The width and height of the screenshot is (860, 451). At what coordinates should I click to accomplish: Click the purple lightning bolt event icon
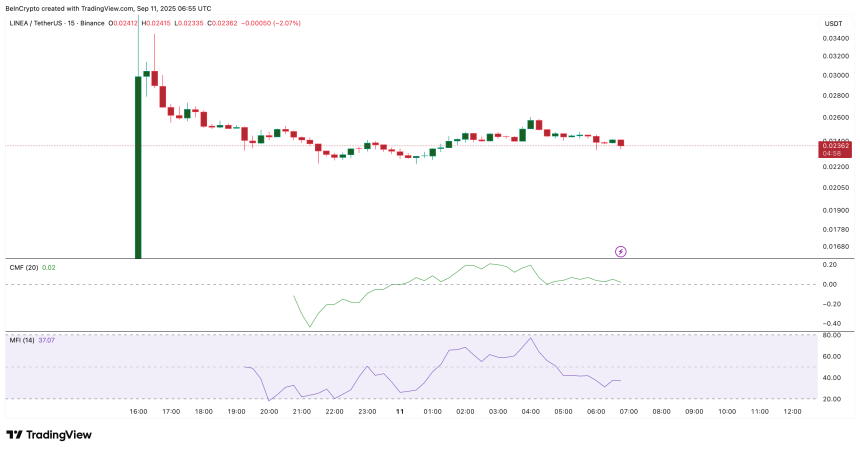tap(620, 251)
